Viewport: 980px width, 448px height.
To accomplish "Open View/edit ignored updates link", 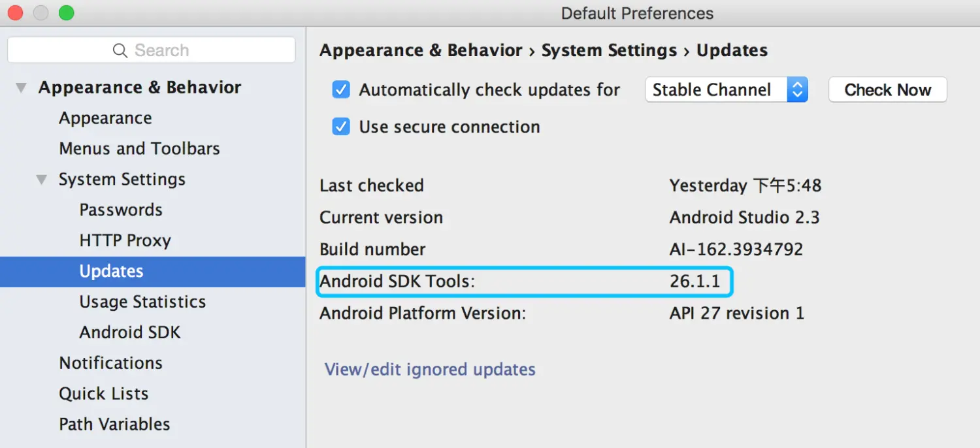I will (430, 370).
